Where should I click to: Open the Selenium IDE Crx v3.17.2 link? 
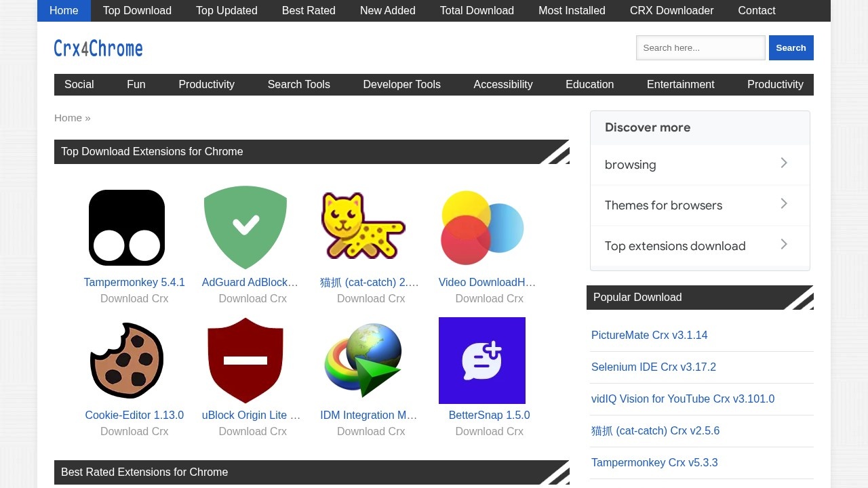(x=653, y=367)
